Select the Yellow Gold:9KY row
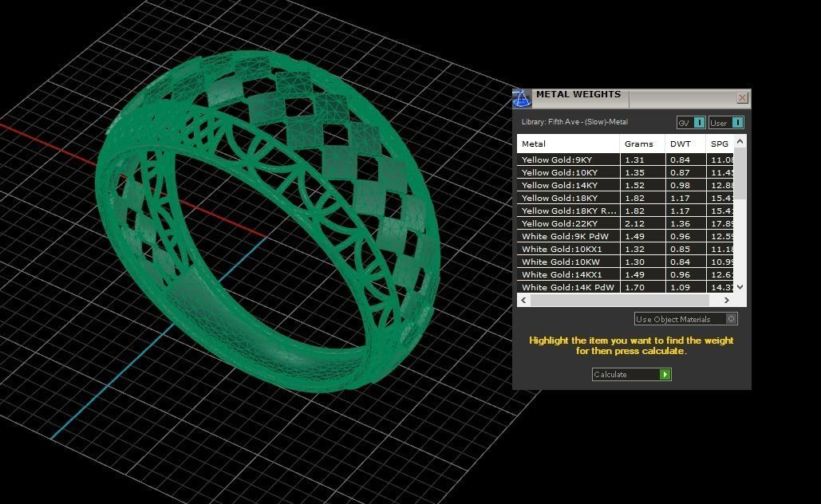821x504 pixels. (626, 159)
